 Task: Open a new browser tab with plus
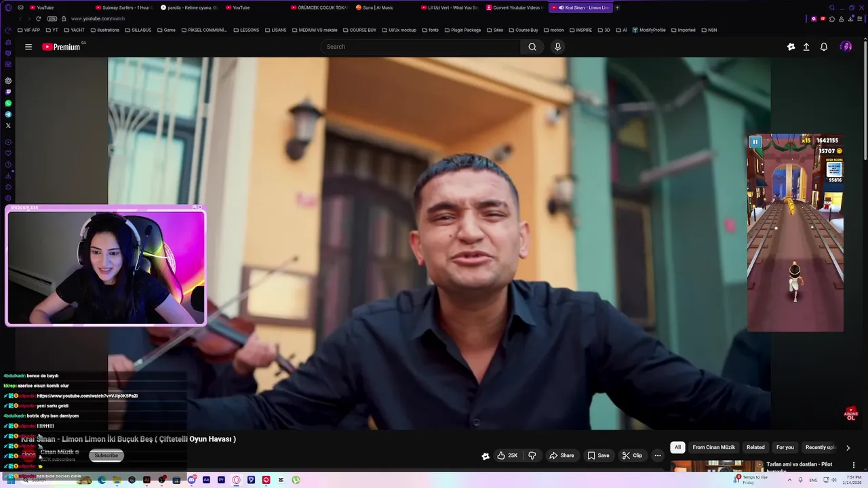[x=617, y=7]
